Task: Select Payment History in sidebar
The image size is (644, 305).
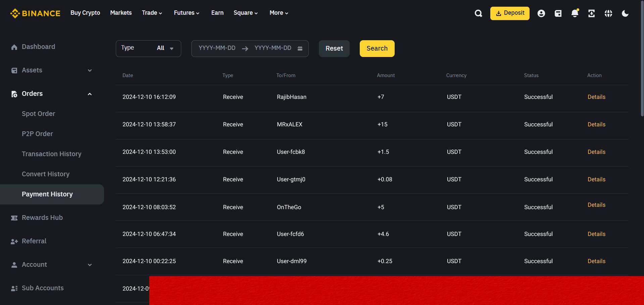Action: (52, 194)
